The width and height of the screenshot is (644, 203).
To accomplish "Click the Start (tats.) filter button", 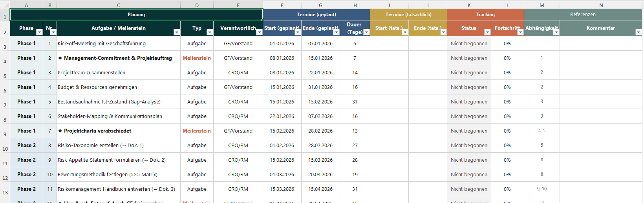I will point(405,32).
